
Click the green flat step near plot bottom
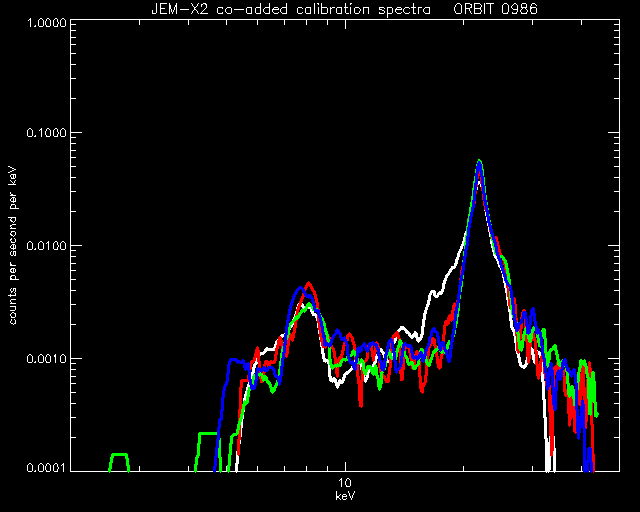point(207,433)
